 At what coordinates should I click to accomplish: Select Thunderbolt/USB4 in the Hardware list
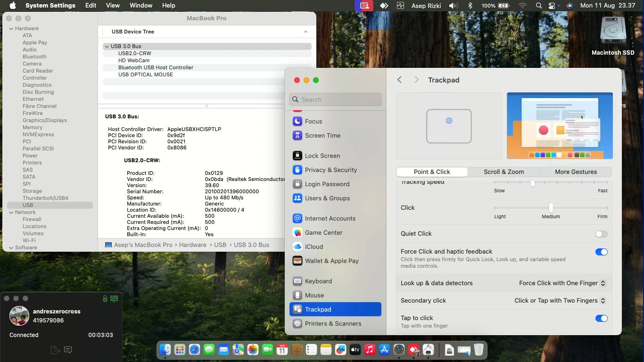[x=45, y=198]
